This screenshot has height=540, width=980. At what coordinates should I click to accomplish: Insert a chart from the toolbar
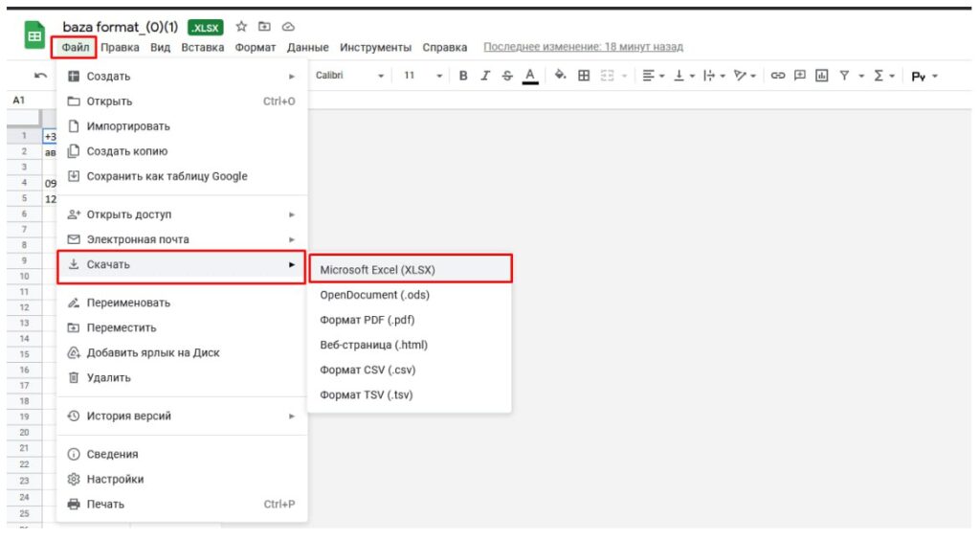coord(820,77)
